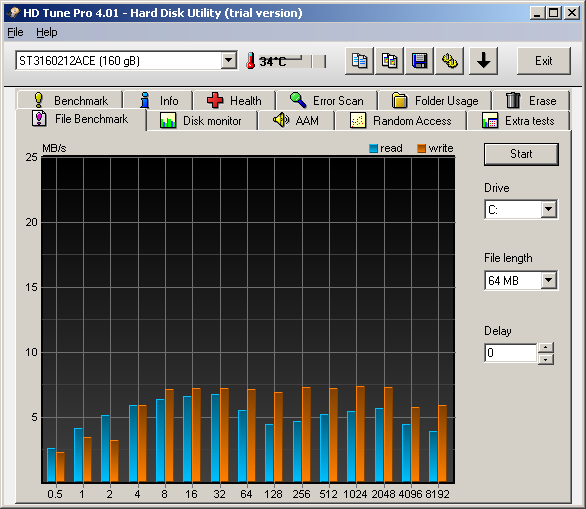Screen dimensions: 586x509
Task: Click the Extra tests chart icon
Action: point(490,121)
